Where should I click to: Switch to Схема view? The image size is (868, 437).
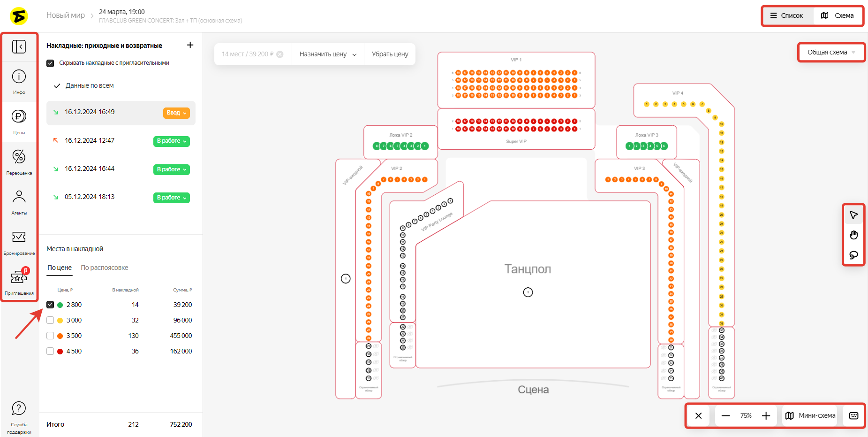click(x=837, y=15)
